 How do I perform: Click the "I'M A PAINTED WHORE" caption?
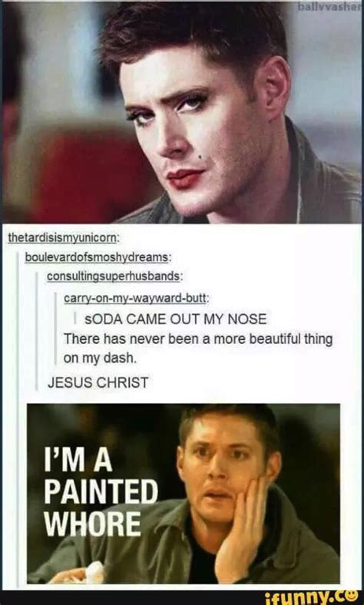[x=101, y=492]
